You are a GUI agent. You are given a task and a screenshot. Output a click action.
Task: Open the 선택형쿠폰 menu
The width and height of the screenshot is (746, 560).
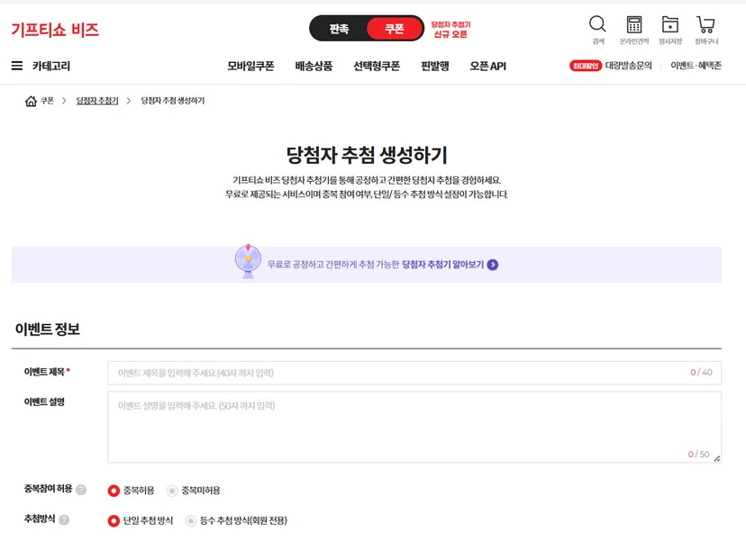377,66
